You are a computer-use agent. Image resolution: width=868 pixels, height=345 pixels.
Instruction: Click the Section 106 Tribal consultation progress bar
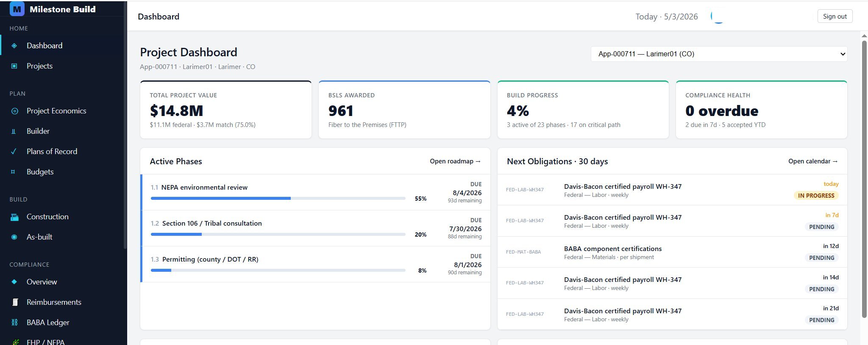tap(278, 234)
